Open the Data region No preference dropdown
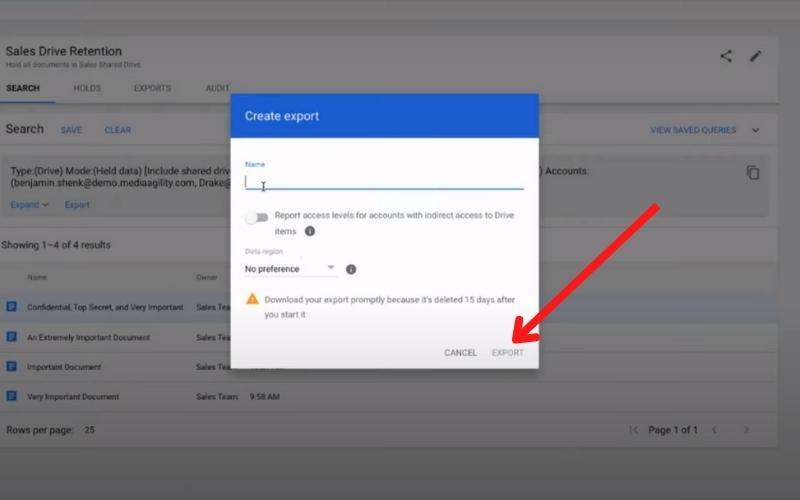 click(290, 269)
